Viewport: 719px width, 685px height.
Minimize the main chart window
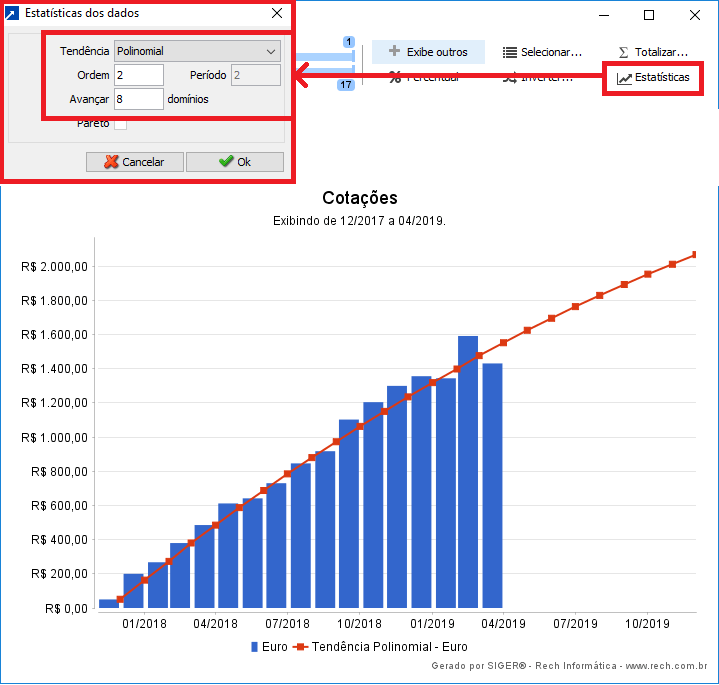[604, 16]
